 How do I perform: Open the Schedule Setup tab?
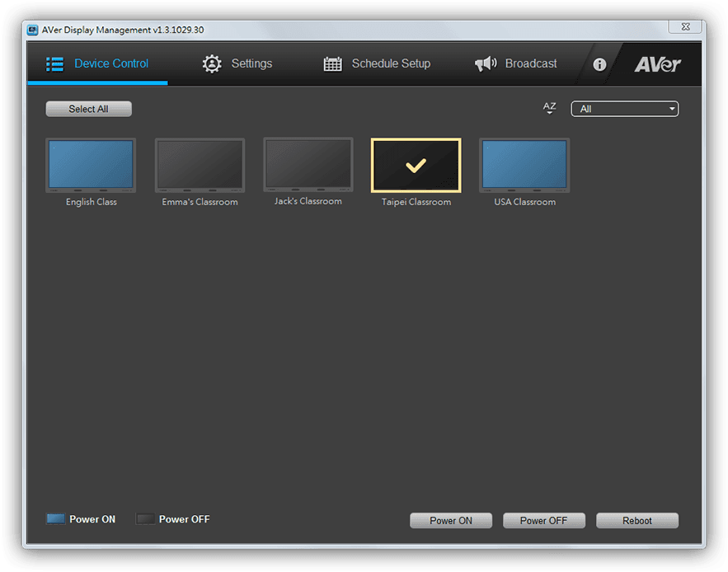(377, 63)
